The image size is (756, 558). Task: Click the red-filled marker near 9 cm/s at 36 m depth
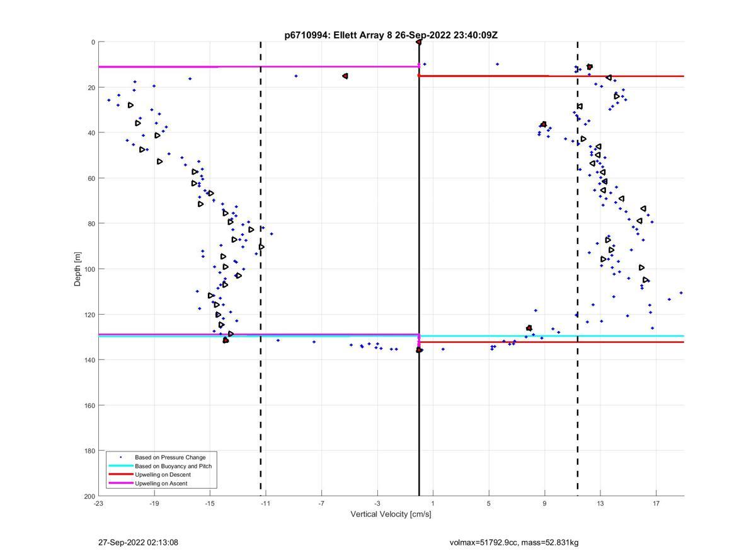pos(544,125)
